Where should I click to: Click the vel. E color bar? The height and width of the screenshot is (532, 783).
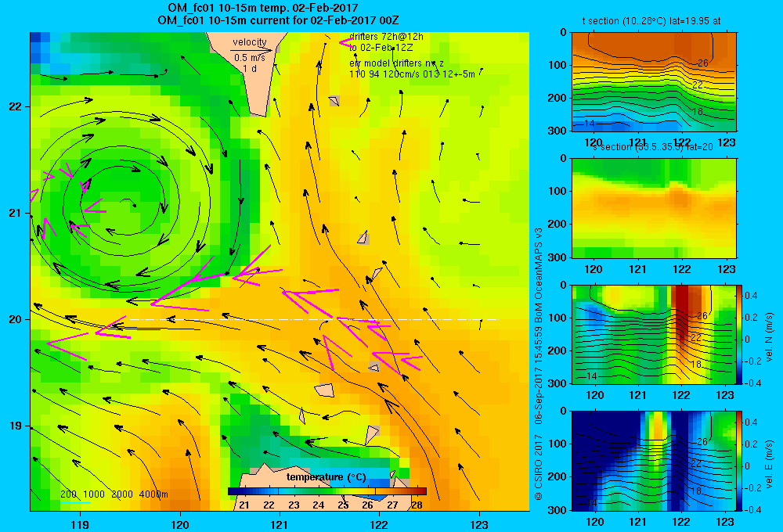click(740, 460)
